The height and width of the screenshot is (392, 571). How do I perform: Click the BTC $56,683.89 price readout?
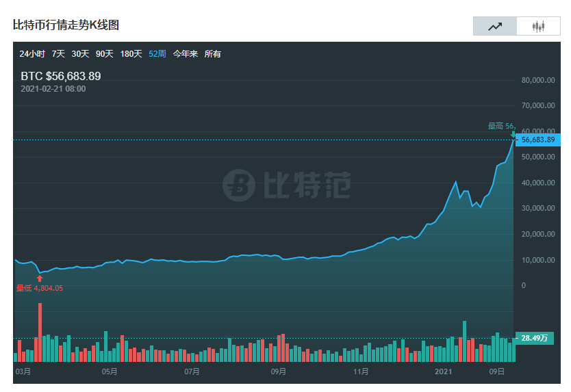[x=61, y=76]
